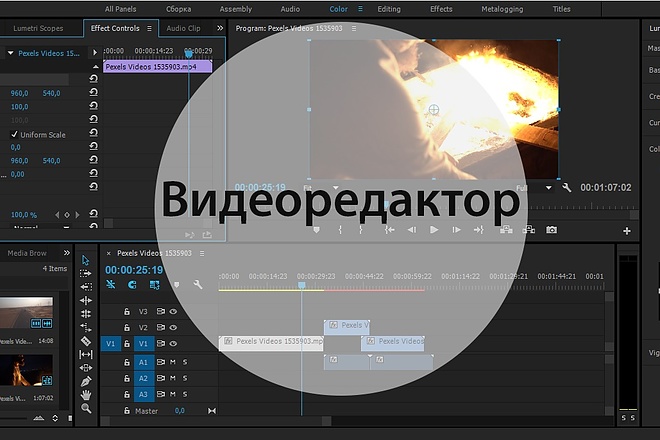
Task: Open the Full playback resolution dropdown
Action: pos(548,188)
